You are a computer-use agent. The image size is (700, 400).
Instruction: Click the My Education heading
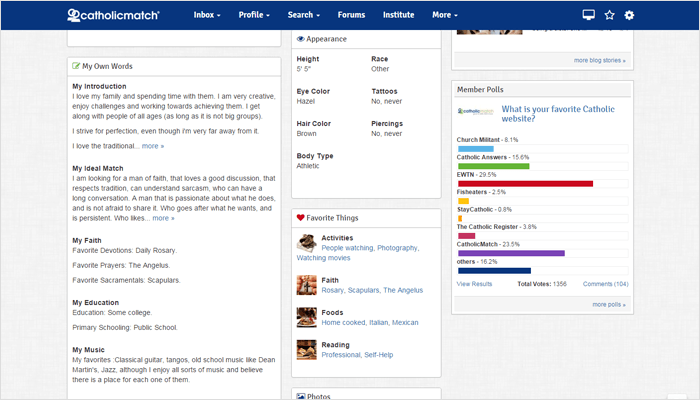pyautogui.click(x=96, y=303)
